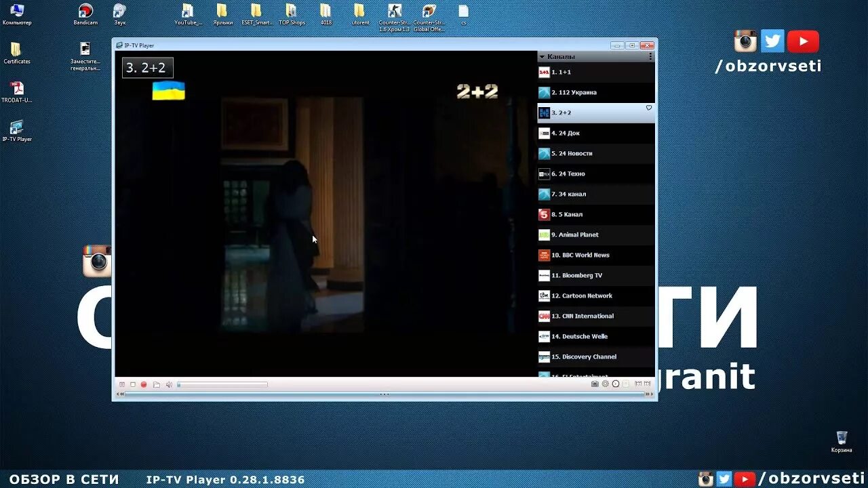This screenshot has width=868, height=488.
Task: Select channel 8. 5 Канал
Action: 596,214
